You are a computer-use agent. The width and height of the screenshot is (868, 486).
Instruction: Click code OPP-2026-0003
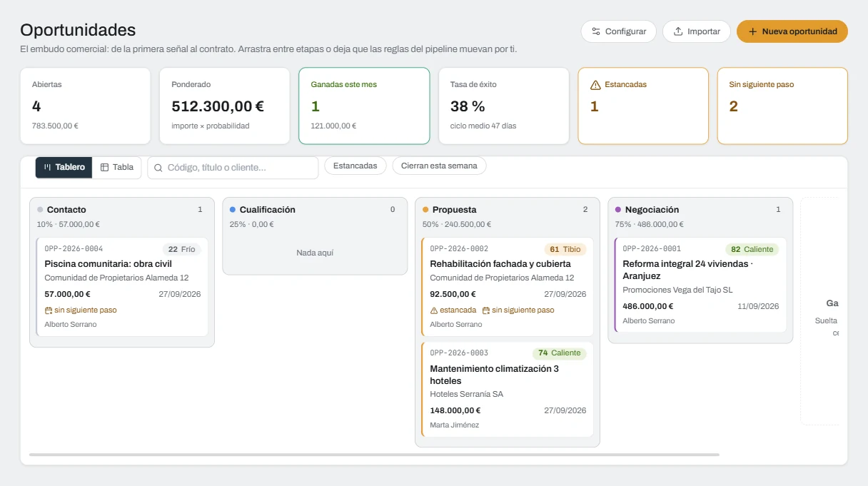[x=459, y=353]
